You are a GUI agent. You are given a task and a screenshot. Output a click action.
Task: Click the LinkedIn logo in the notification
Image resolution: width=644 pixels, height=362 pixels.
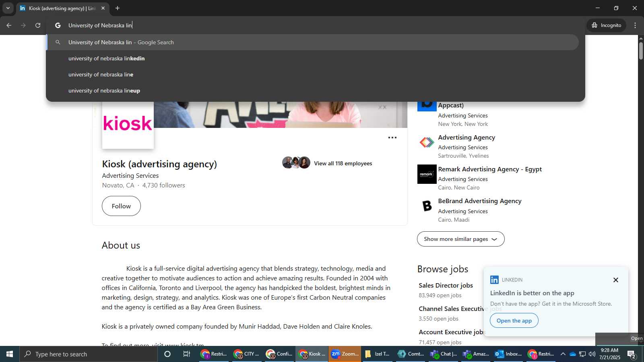494,280
